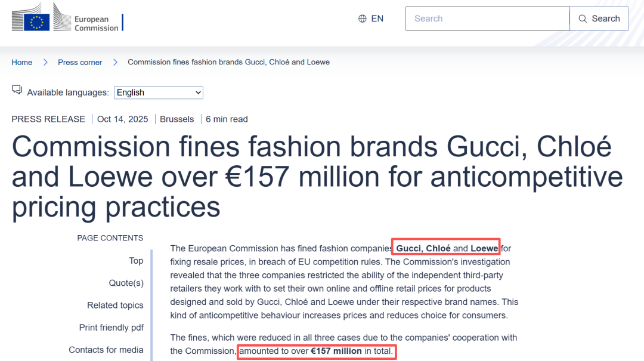
Task: Go to Contacts for media section
Action: pyautogui.click(x=106, y=350)
